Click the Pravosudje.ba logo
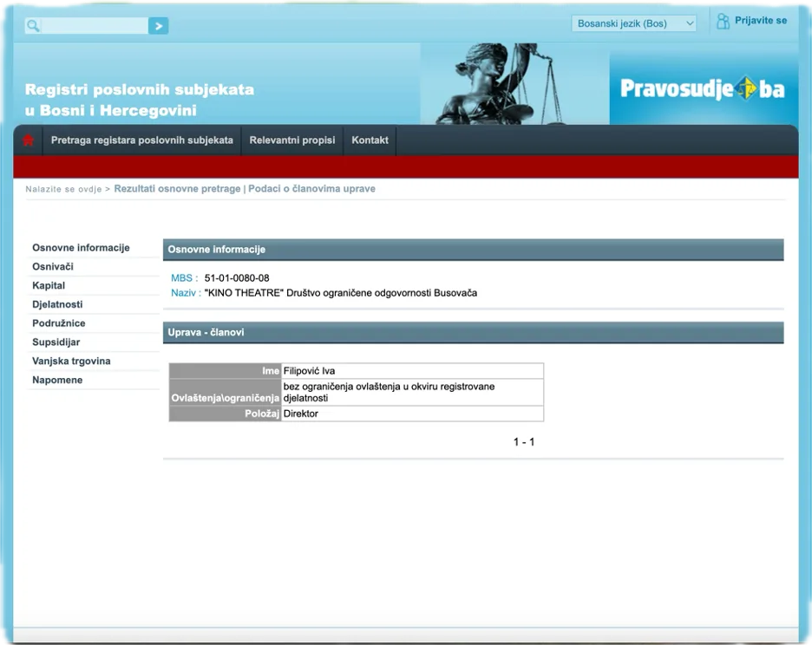 pyautogui.click(x=703, y=88)
